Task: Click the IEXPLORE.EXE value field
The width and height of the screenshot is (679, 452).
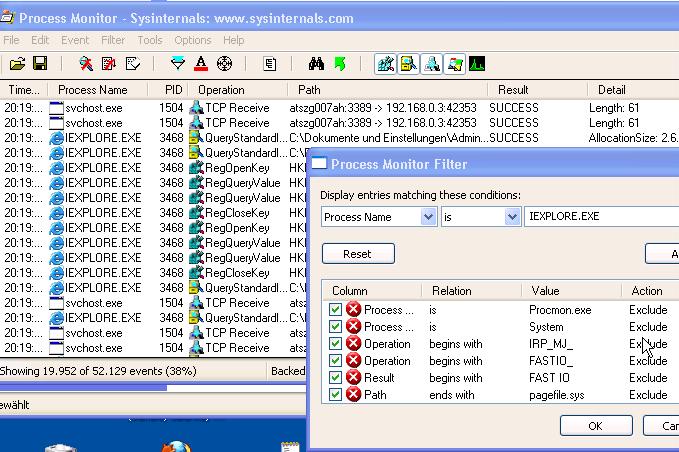Action: 601,216
